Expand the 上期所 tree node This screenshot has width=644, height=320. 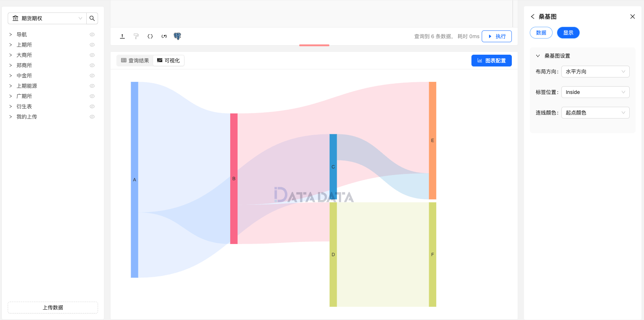pyautogui.click(x=11, y=45)
